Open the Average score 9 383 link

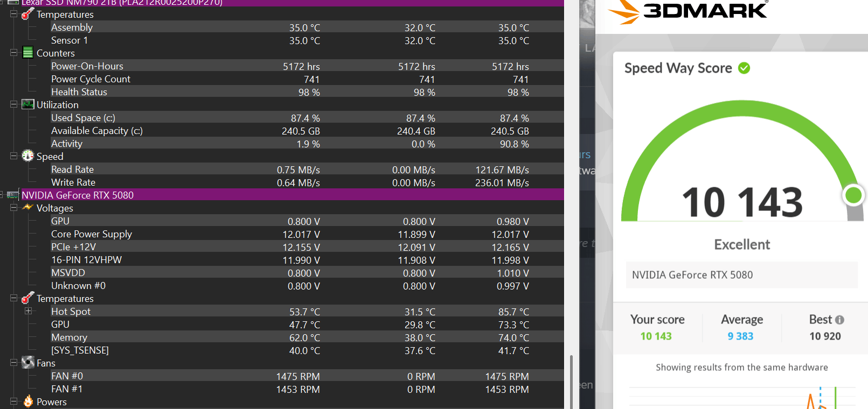740,336
